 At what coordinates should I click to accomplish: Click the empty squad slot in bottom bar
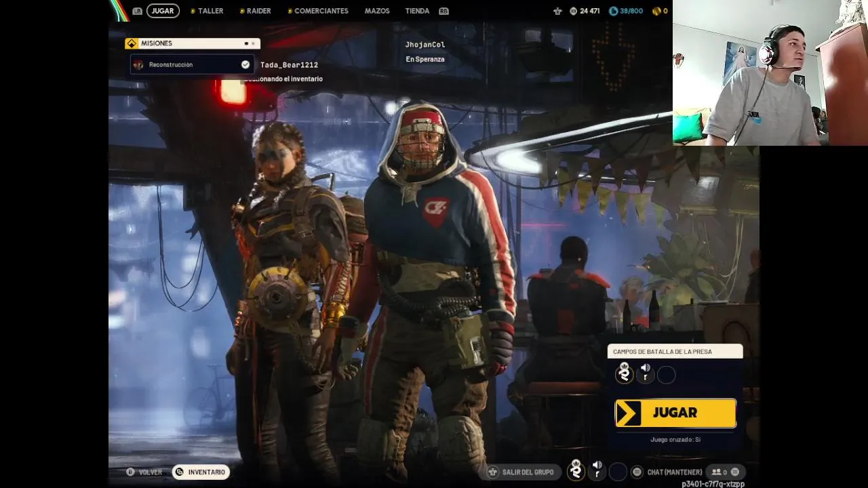(618, 472)
